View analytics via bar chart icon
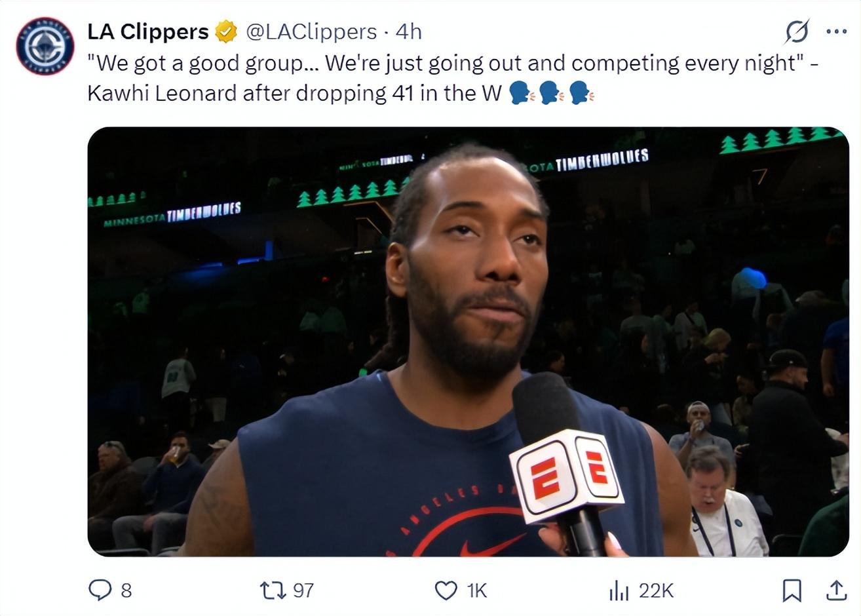The height and width of the screenshot is (616, 861). pyautogui.click(x=619, y=590)
